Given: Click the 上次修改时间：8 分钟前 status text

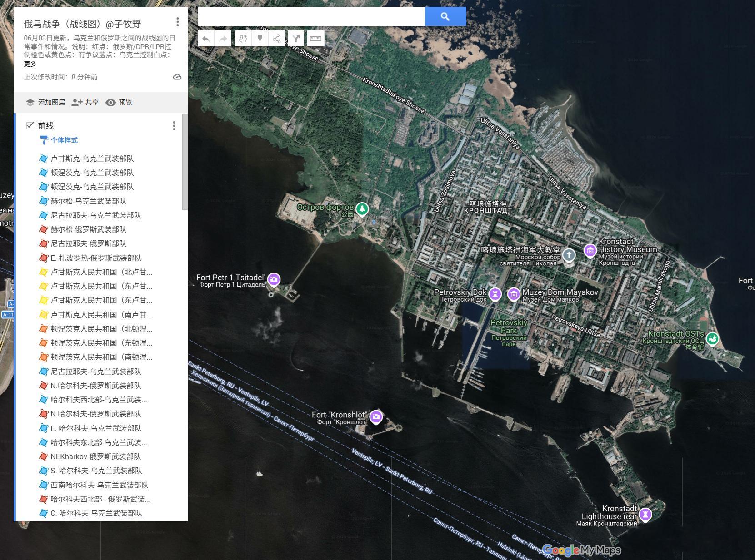Looking at the screenshot, I should tap(61, 77).
